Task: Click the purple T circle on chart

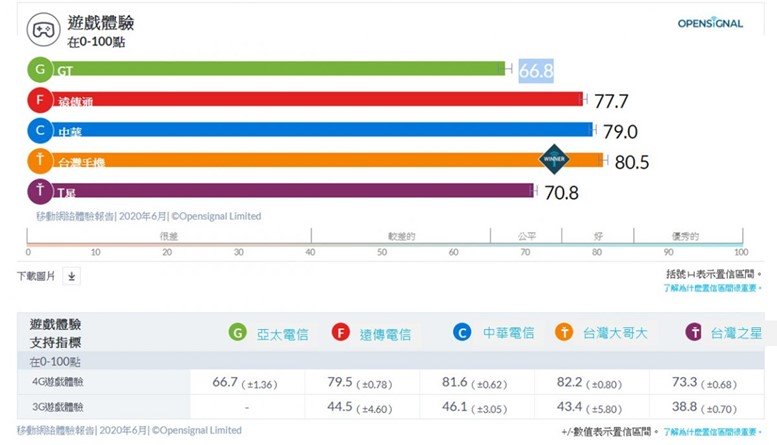Action: tap(40, 191)
